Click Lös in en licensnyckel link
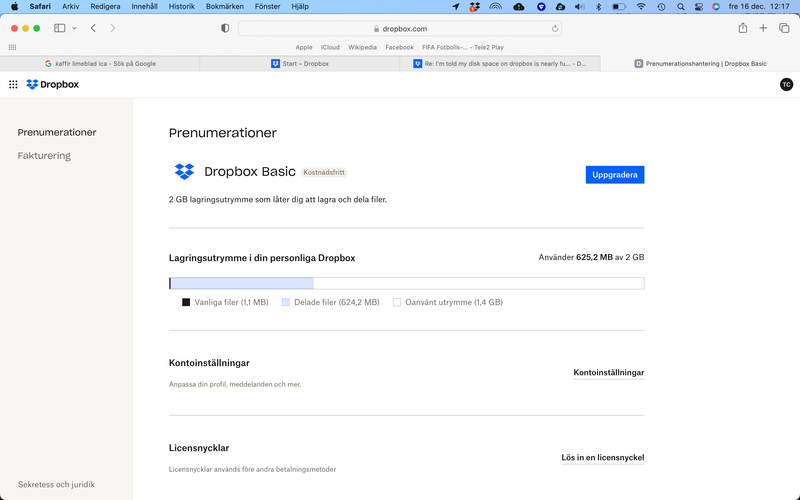The width and height of the screenshot is (800, 500). point(602,458)
